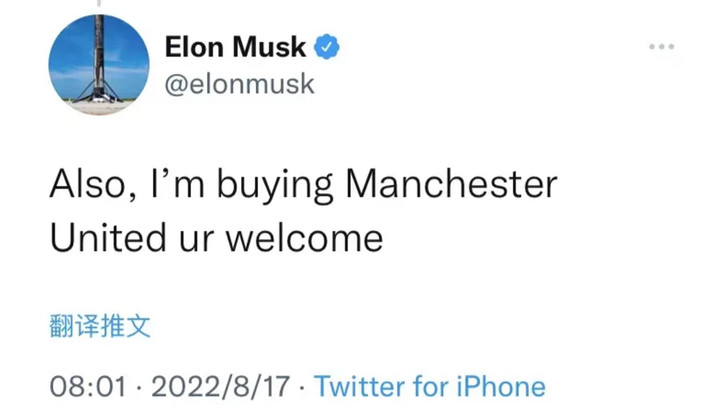Viewport: 720px width, 412px height.
Task: Click the blue verified checkmark badge
Action: tap(326, 46)
